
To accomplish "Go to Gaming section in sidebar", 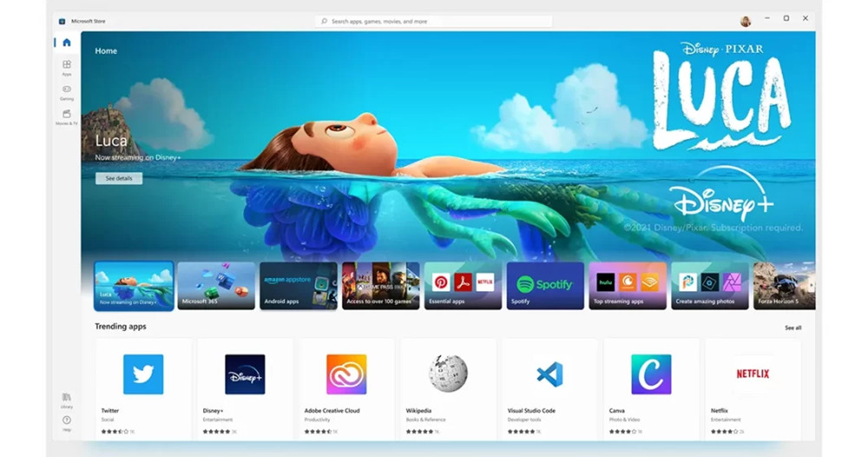I will pos(67,91).
